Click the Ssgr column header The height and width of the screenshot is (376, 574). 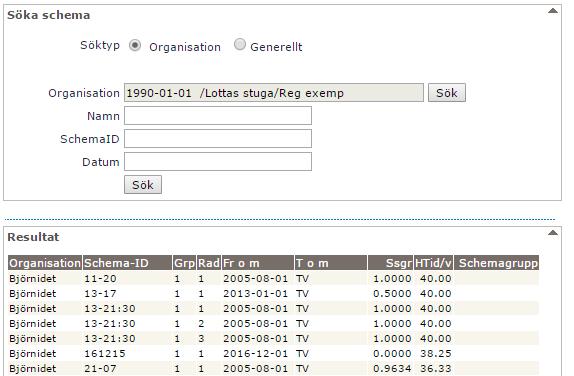391,263
